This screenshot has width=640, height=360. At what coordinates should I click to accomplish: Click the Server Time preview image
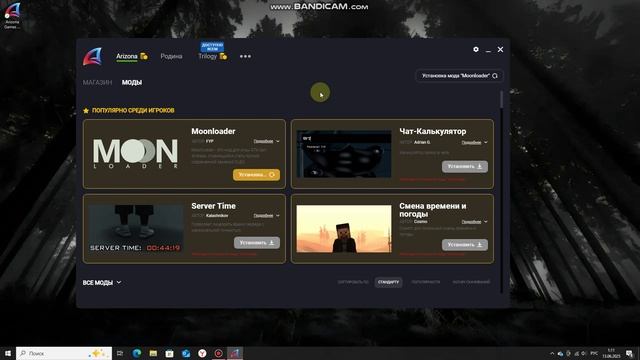pyautogui.click(x=136, y=229)
